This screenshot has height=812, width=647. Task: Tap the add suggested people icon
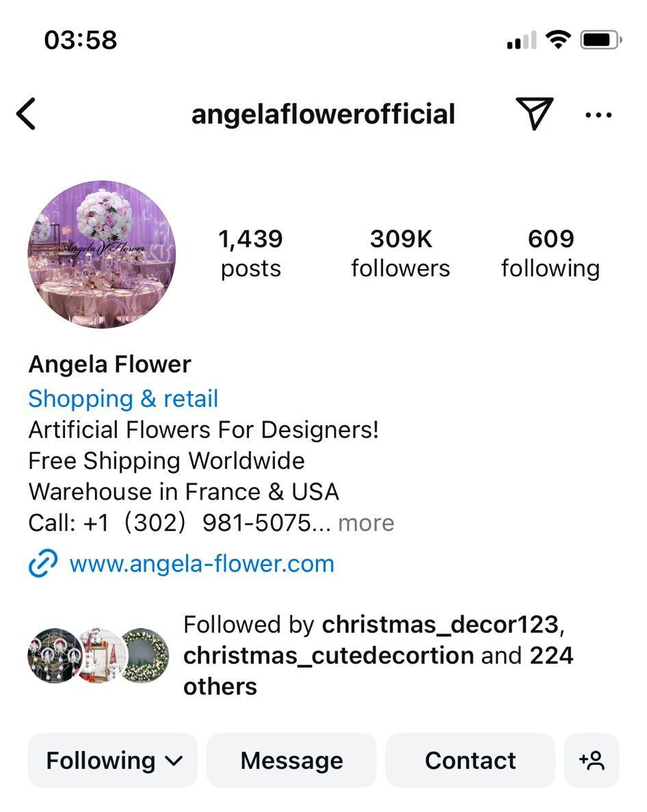click(592, 760)
